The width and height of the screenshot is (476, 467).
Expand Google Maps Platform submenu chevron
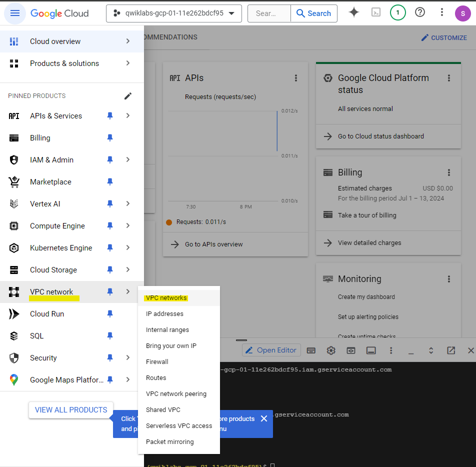[x=128, y=380]
